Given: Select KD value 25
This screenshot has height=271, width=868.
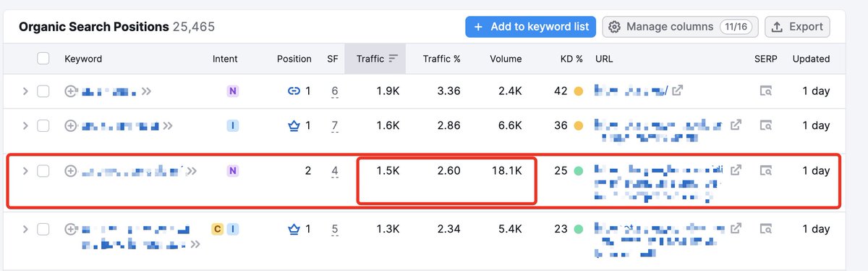Looking at the screenshot, I should click(561, 171).
